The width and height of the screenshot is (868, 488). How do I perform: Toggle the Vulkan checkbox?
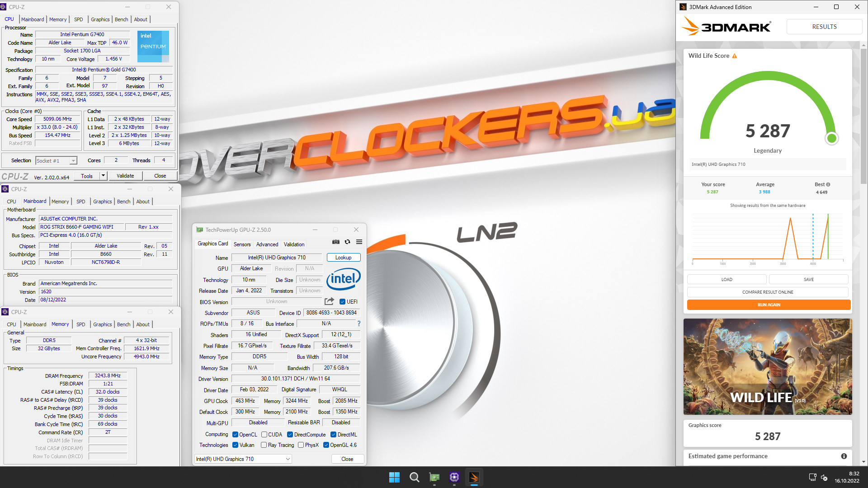pyautogui.click(x=235, y=445)
